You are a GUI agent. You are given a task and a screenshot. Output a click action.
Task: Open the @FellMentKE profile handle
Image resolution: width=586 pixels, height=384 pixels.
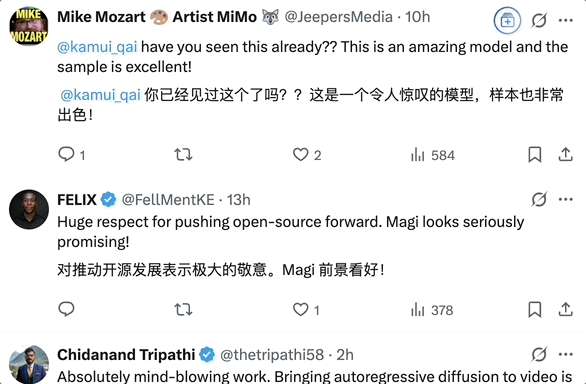tap(168, 200)
